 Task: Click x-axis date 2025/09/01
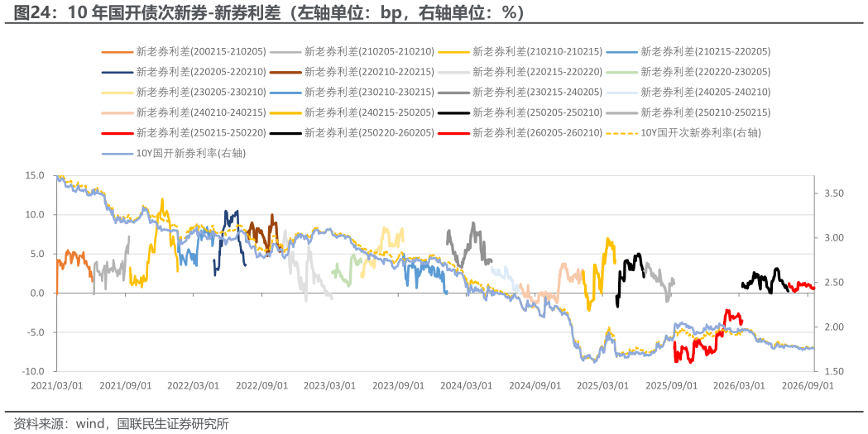tap(671, 386)
